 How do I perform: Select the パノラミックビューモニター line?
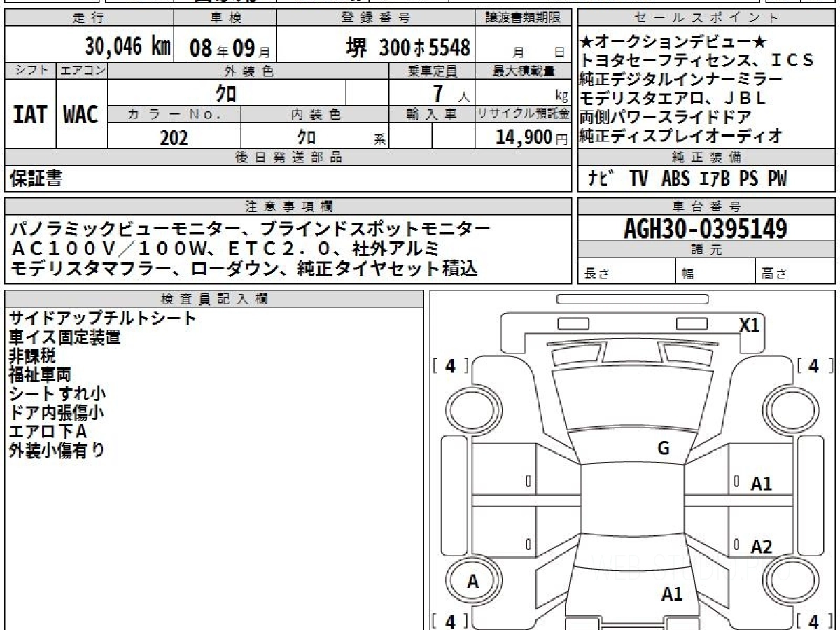coord(251,228)
